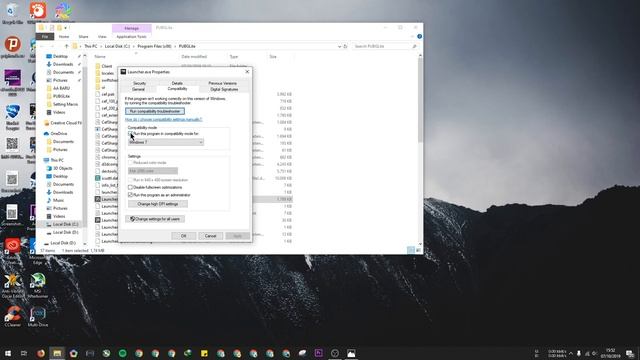Click 'Local Disk (C:)' in the address breadcrumb
This screenshot has width=640, height=360.
point(117,47)
